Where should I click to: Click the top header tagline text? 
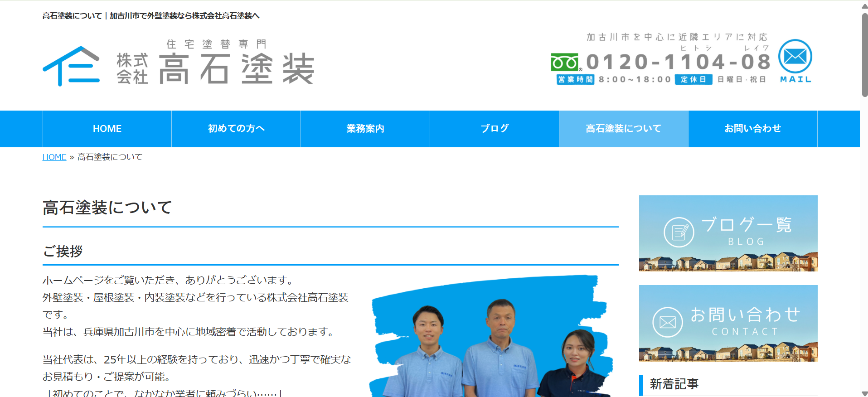(151, 16)
